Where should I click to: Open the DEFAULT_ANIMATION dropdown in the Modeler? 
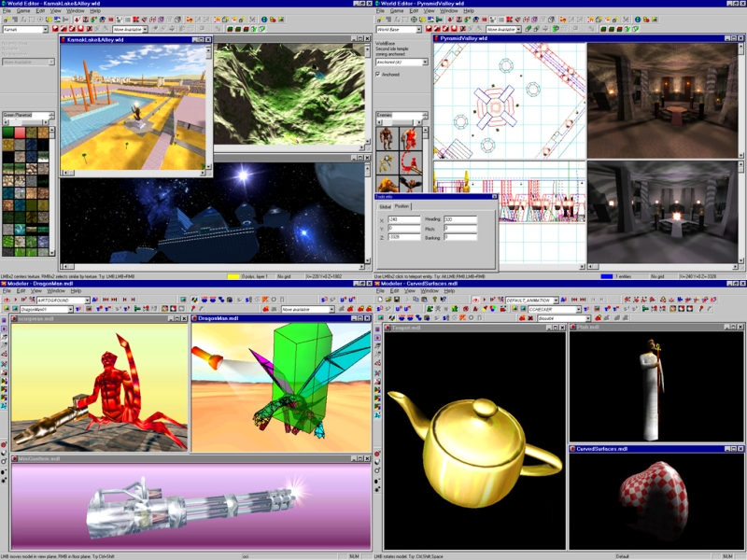point(557,299)
